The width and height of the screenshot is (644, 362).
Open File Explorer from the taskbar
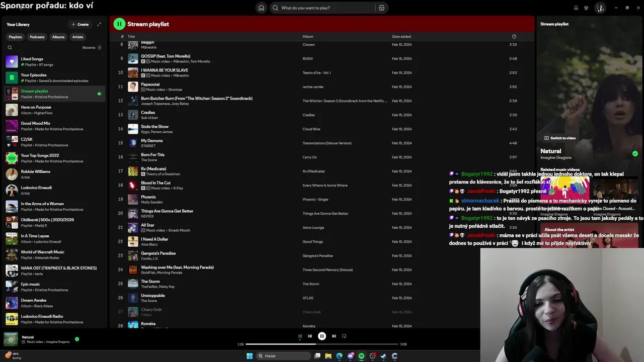point(328,355)
